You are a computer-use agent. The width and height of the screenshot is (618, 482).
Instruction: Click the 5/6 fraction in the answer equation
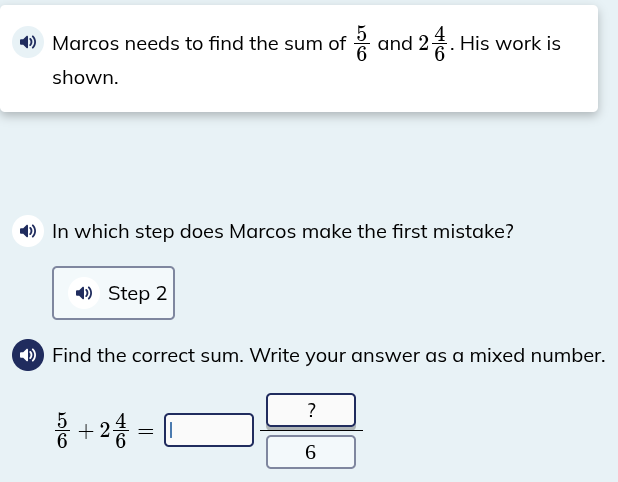point(62,431)
